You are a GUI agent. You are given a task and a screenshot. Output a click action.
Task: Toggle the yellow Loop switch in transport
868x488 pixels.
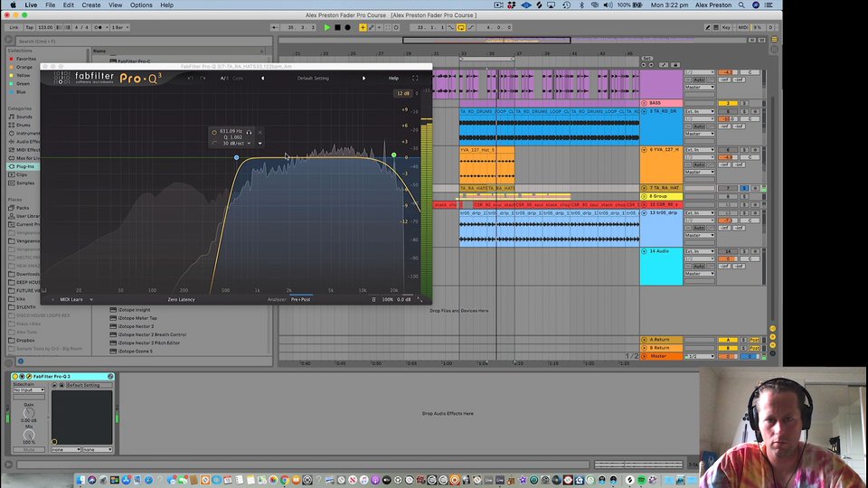point(461,27)
